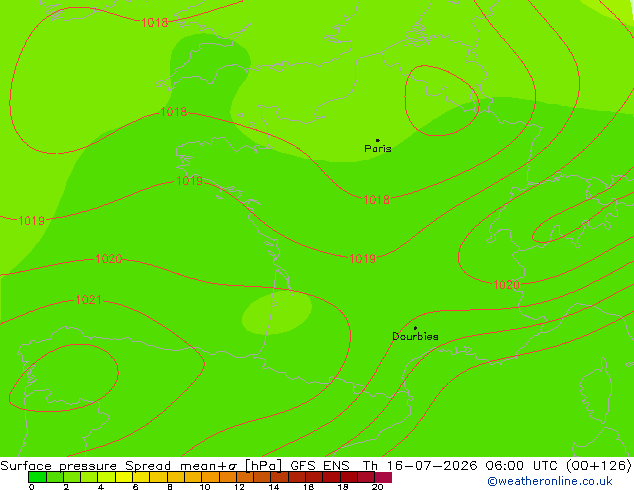
Task: Pick the legend swatch starting at value 8
Action: (x=176, y=477)
